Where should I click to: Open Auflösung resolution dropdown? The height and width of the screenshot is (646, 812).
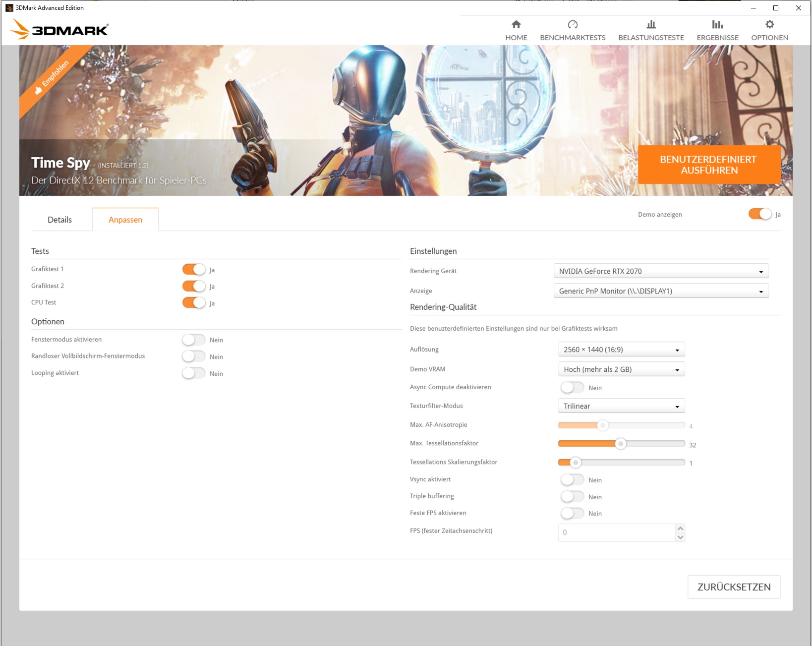coord(621,350)
